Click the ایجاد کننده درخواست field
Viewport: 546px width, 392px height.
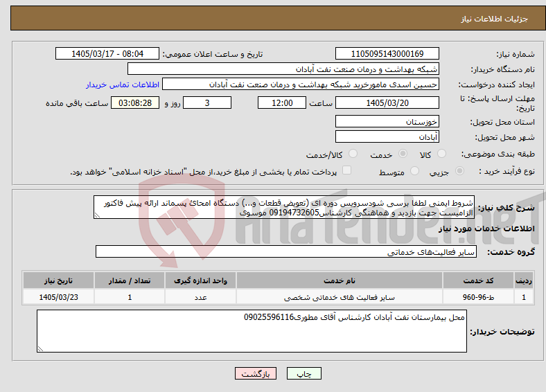coord(301,84)
